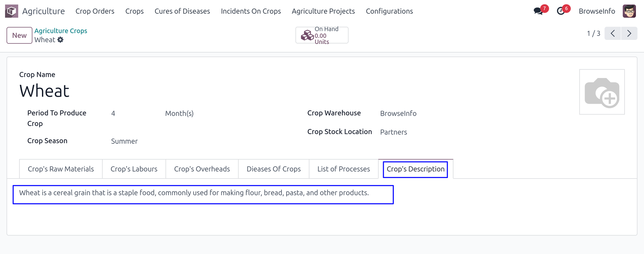Screen dimensions: 644x254
Task: Open the Cures of Diseases menu
Action: tap(182, 11)
